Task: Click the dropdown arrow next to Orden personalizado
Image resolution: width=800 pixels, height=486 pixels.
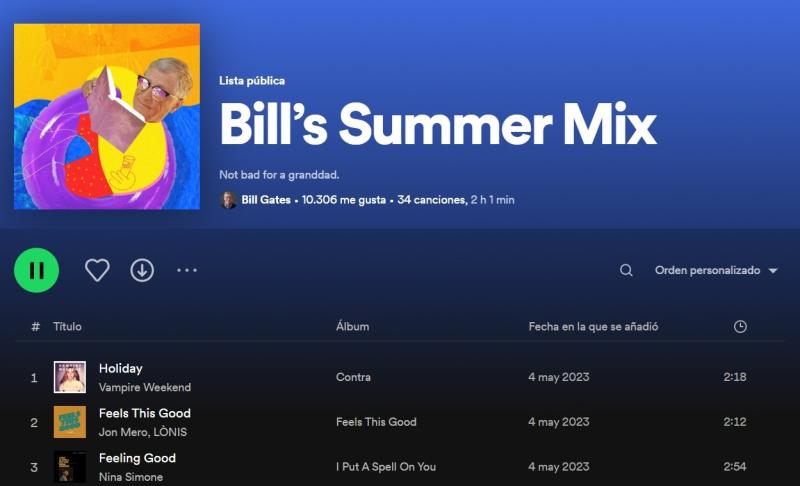Action: 773,271
